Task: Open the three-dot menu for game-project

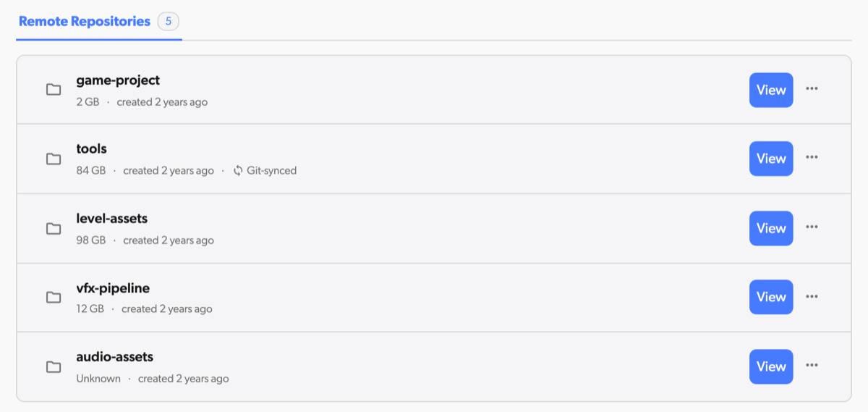Action: pyautogui.click(x=812, y=88)
